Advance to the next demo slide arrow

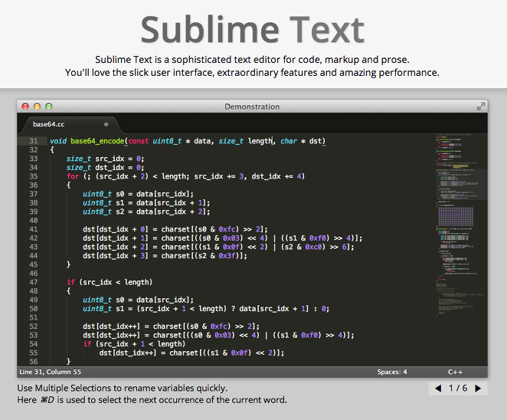(x=478, y=389)
